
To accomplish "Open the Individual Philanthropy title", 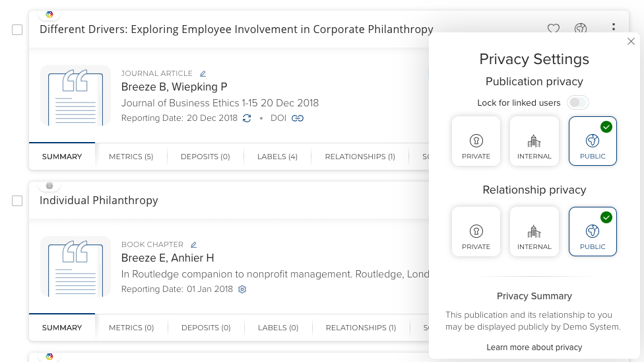I will click(x=99, y=200).
